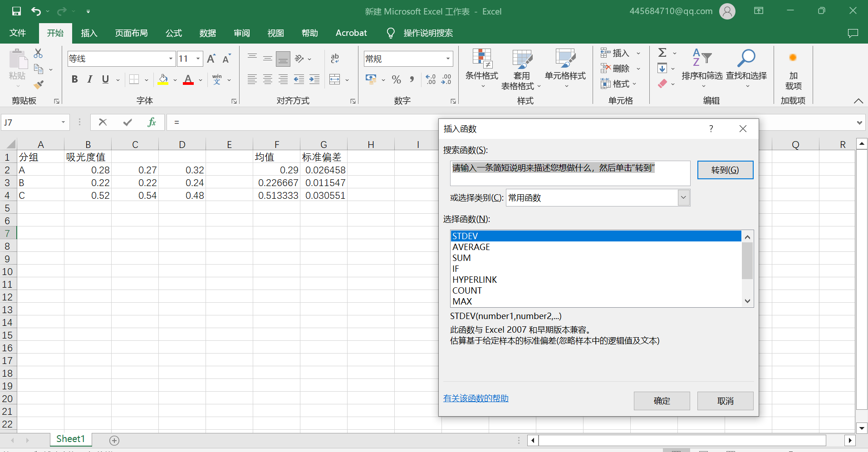Open the font size dropdown
Image resolution: width=868 pixels, height=452 pixels.
(198, 59)
